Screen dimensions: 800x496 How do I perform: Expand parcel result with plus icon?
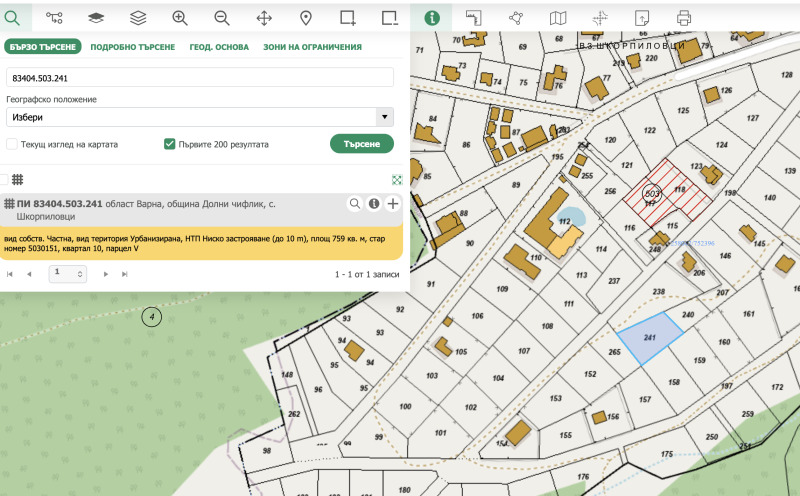(x=392, y=204)
